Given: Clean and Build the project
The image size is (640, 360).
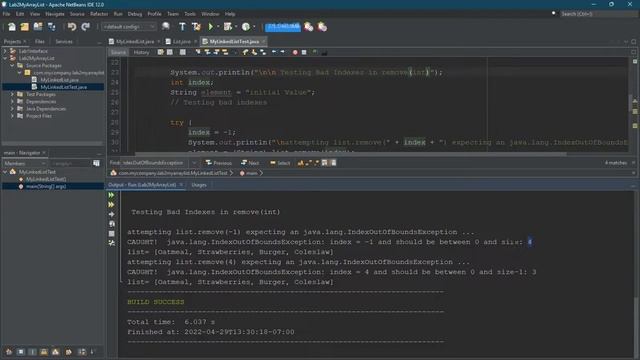Looking at the screenshot, I should click(196, 27).
